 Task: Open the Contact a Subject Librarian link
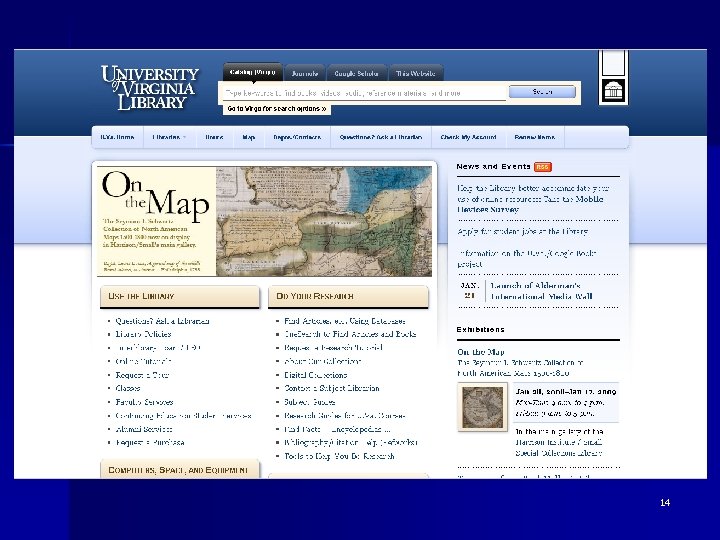pyautogui.click(x=332, y=388)
